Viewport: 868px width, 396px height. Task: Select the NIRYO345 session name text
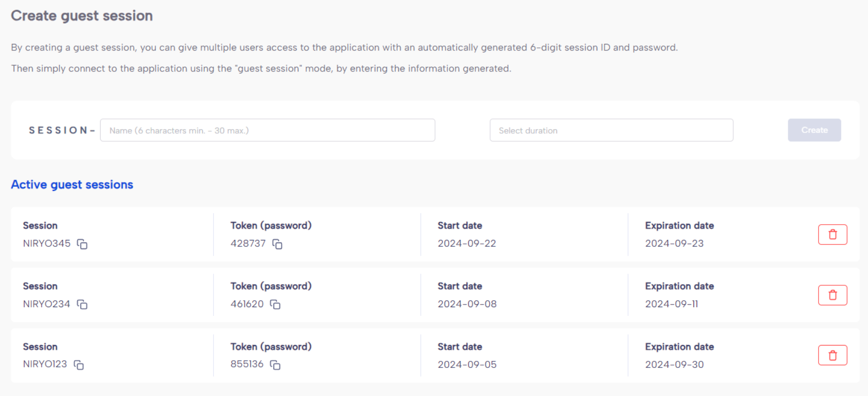pyautogui.click(x=46, y=243)
